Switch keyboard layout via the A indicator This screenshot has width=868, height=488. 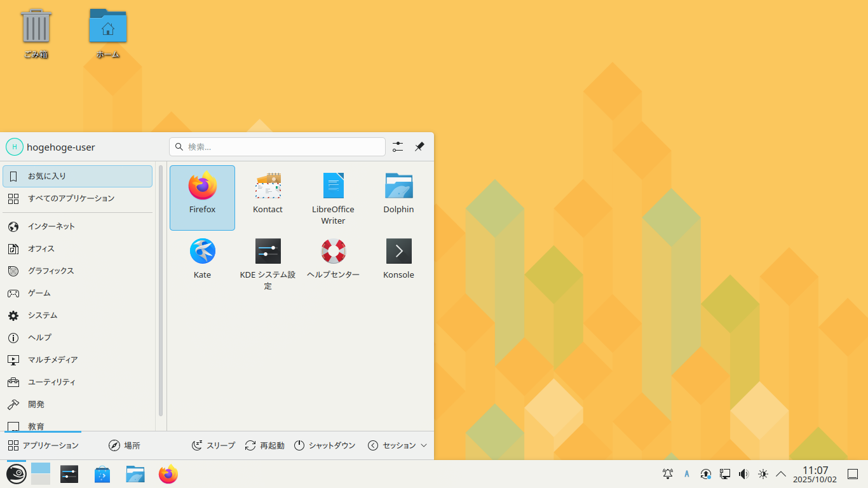pyautogui.click(x=686, y=474)
